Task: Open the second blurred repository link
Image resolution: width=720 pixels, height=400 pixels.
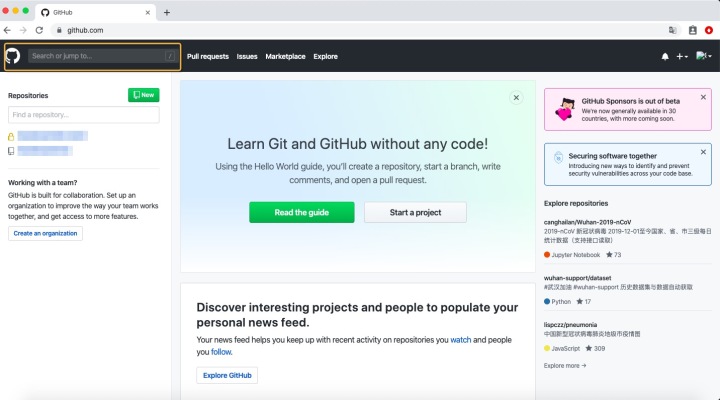Action: point(45,151)
